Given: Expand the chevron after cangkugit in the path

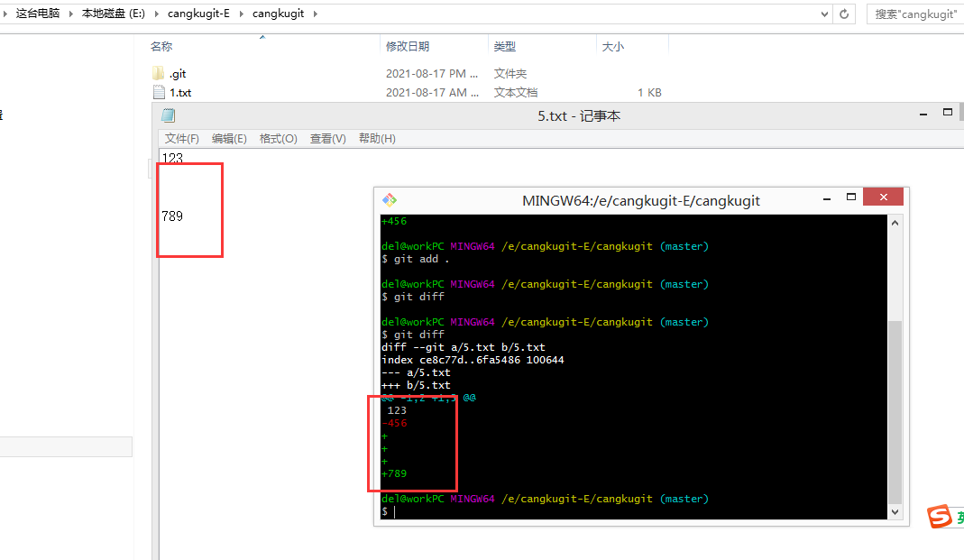Looking at the screenshot, I should pos(316,14).
